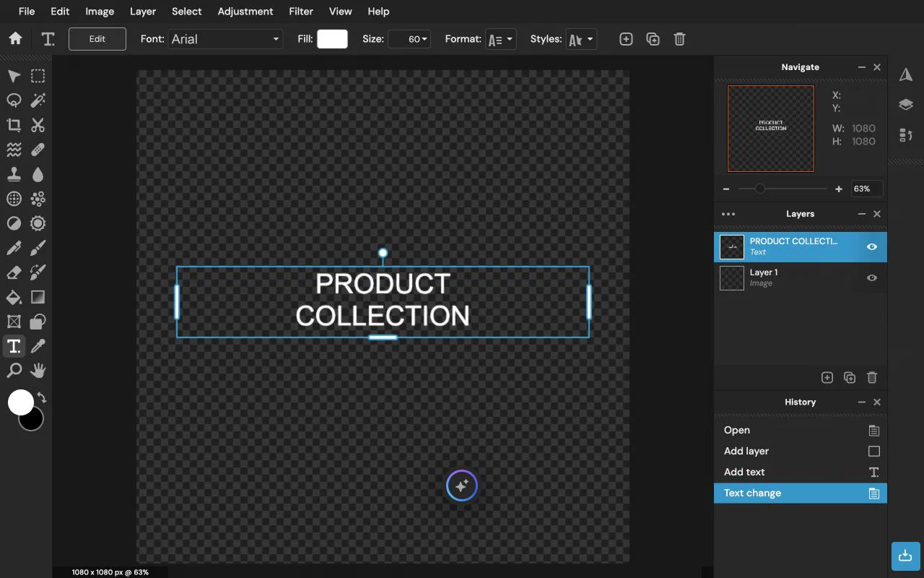Delete layer using Layers panel trash icon
Viewport: 924px width, 578px height.
[x=871, y=377]
